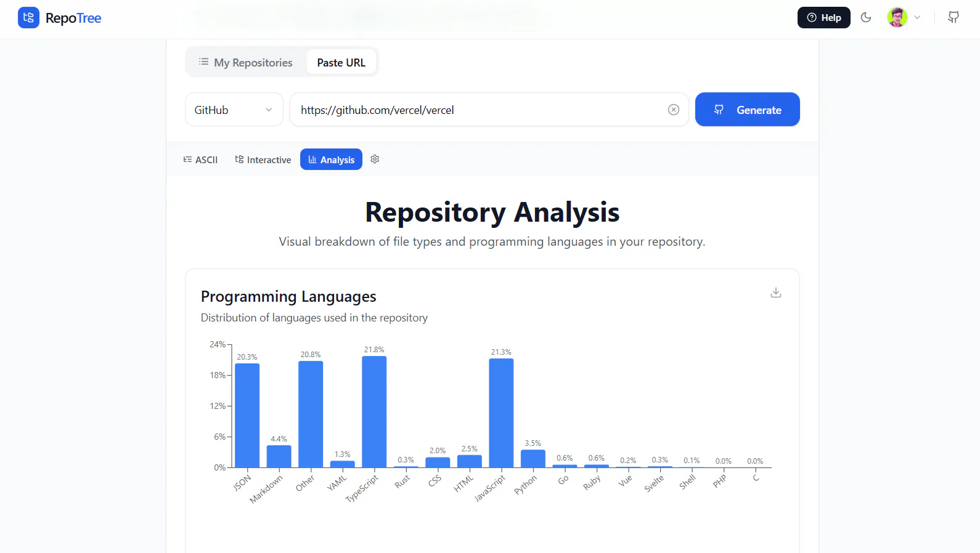The height and width of the screenshot is (553, 980).
Task: Click the 20.3% value label
Action: 247,357
